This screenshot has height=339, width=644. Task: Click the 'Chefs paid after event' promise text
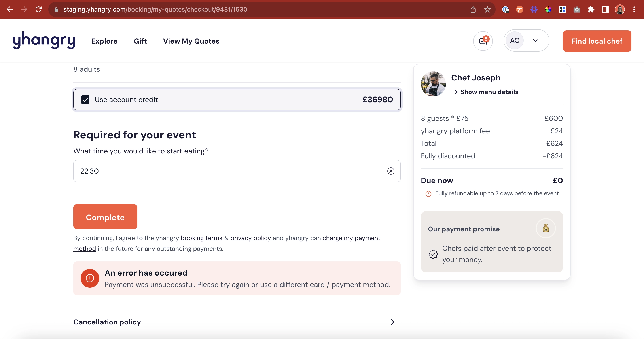click(x=496, y=254)
